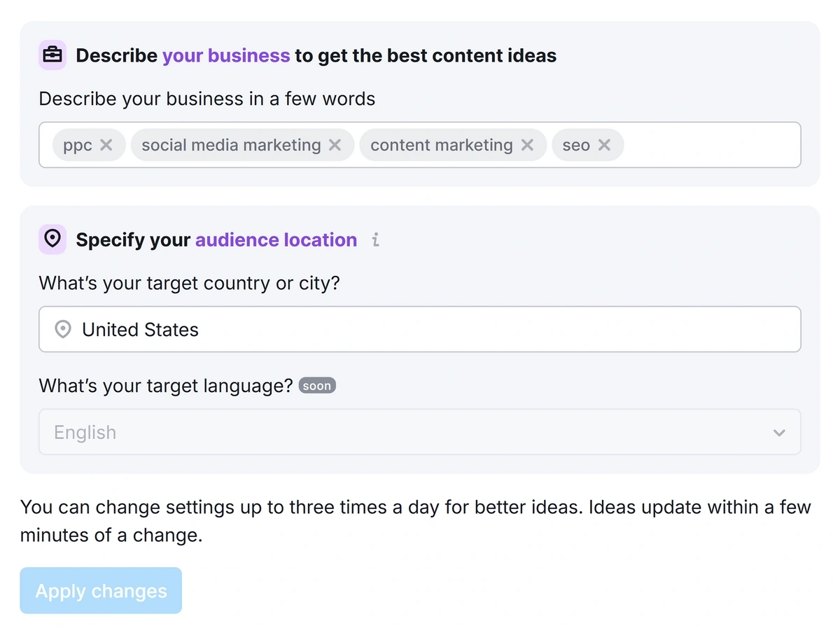Expand the target language chevron arrow
This screenshot has height=635, width=840.
point(779,433)
